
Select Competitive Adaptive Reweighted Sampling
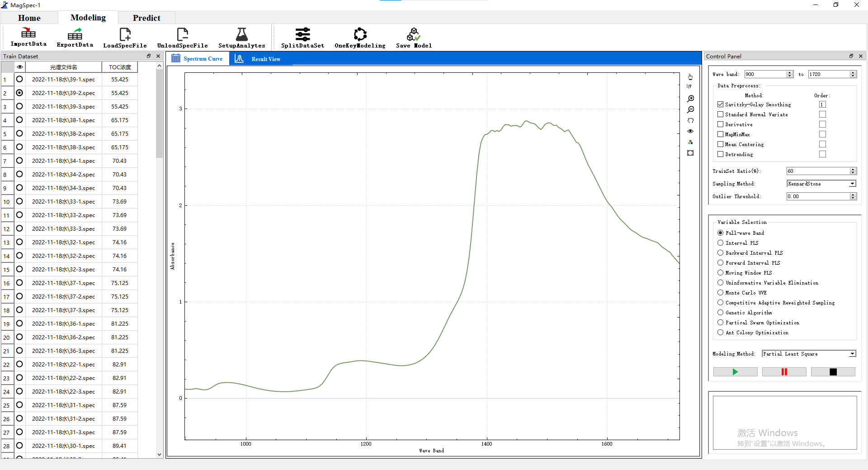[x=721, y=303]
